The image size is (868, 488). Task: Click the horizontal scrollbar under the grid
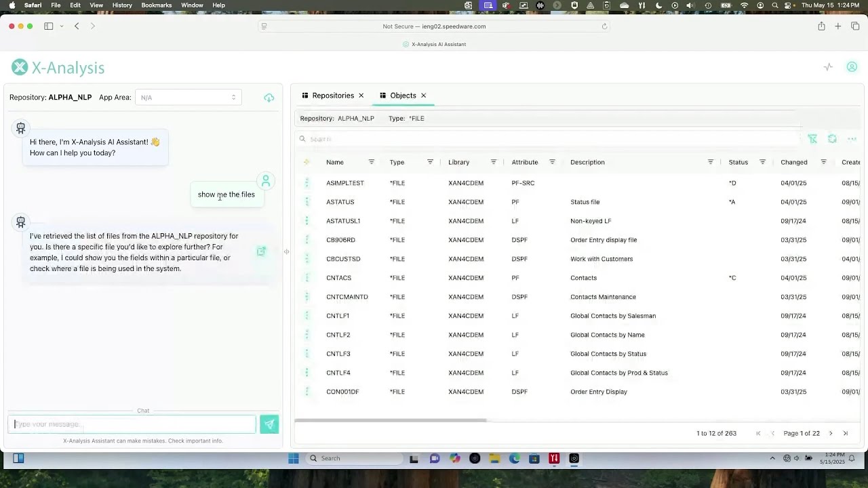391,421
